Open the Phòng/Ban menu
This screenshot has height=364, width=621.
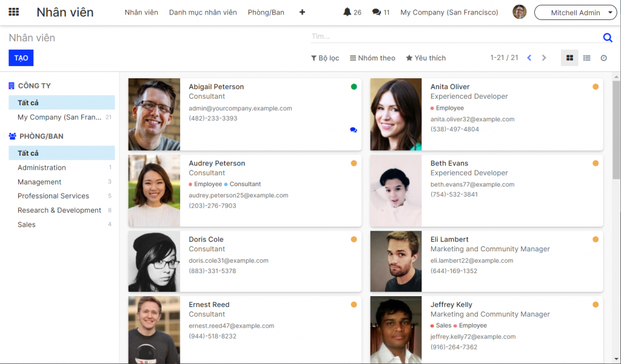tap(266, 12)
